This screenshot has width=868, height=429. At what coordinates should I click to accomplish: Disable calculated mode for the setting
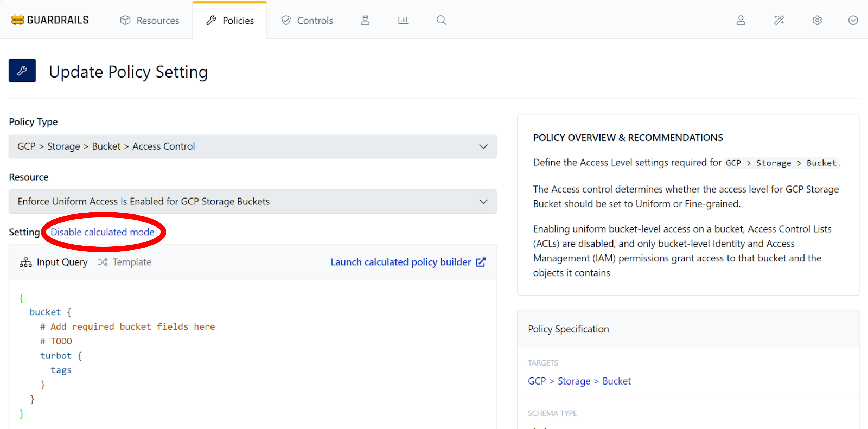pos(103,232)
